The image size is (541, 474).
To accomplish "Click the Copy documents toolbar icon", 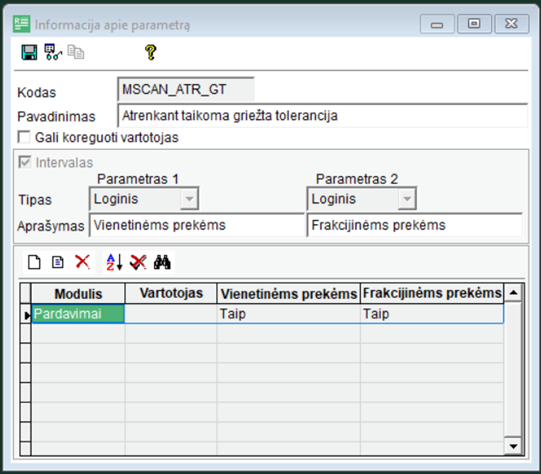I will (76, 52).
